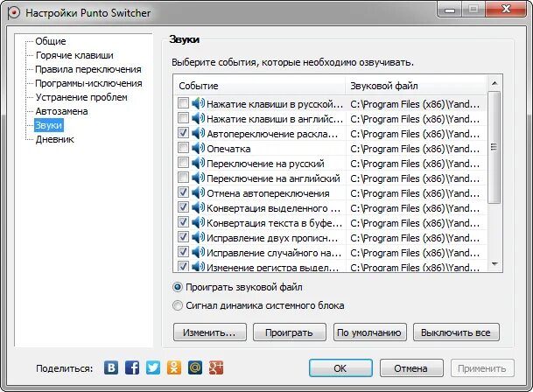Share via Odnoklassniki icon

(174, 367)
